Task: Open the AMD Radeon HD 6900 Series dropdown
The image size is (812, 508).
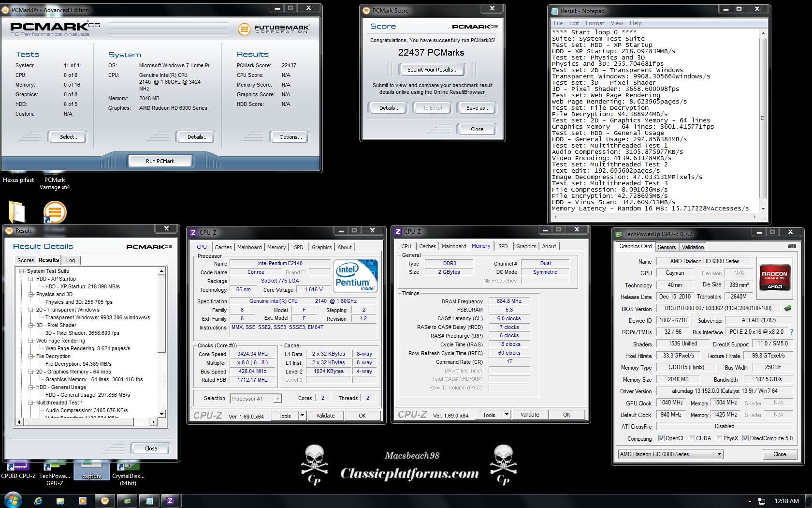Action: 671,454
